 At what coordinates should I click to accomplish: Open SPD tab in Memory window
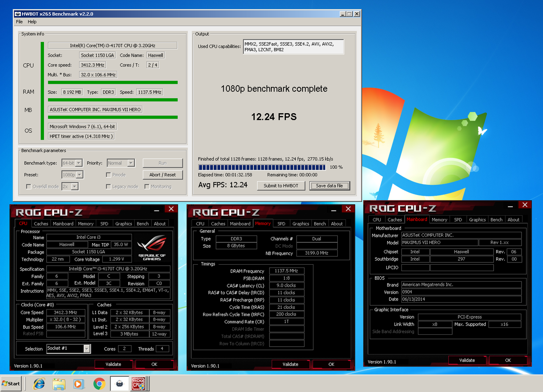click(x=281, y=224)
